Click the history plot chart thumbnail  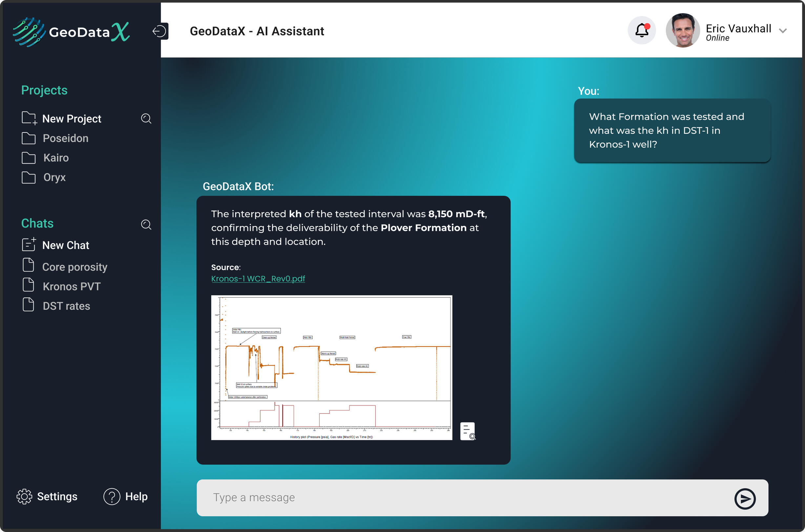click(331, 367)
